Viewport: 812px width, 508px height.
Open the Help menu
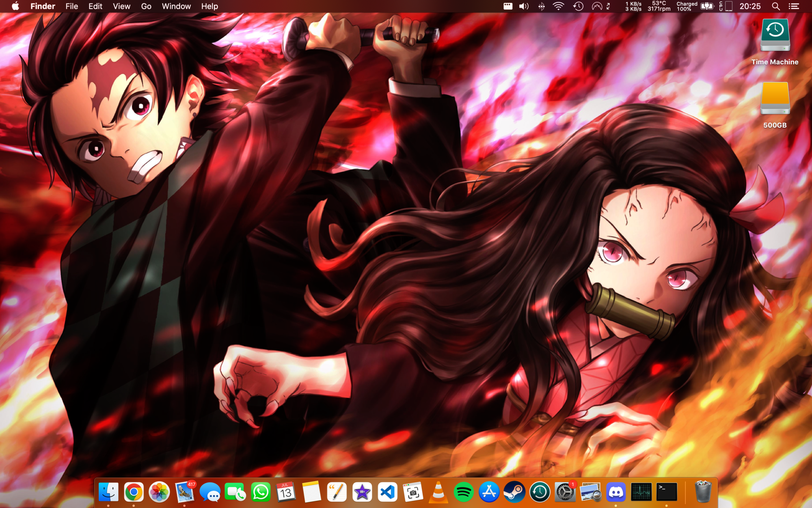point(209,6)
